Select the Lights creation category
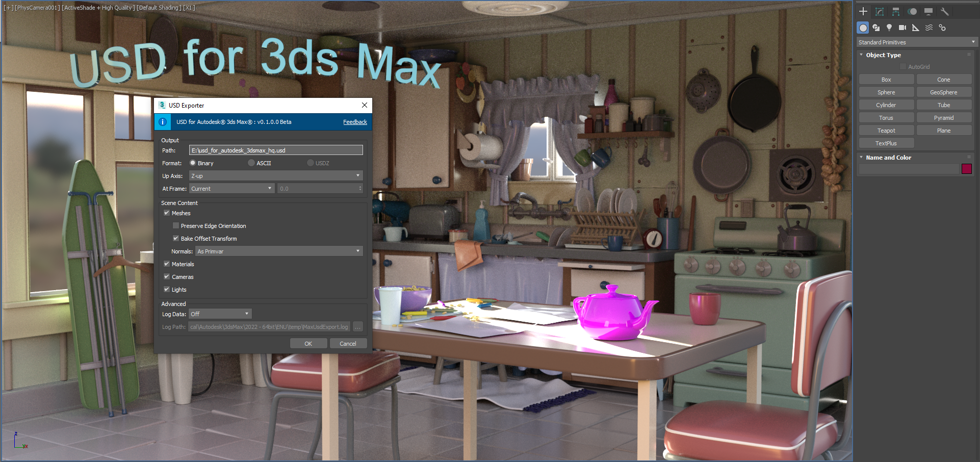Viewport: 980px width, 462px height. [x=889, y=28]
